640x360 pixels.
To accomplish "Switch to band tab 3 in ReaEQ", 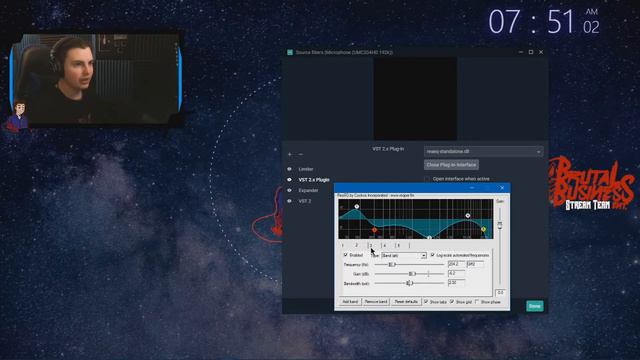I will pyautogui.click(x=371, y=245).
